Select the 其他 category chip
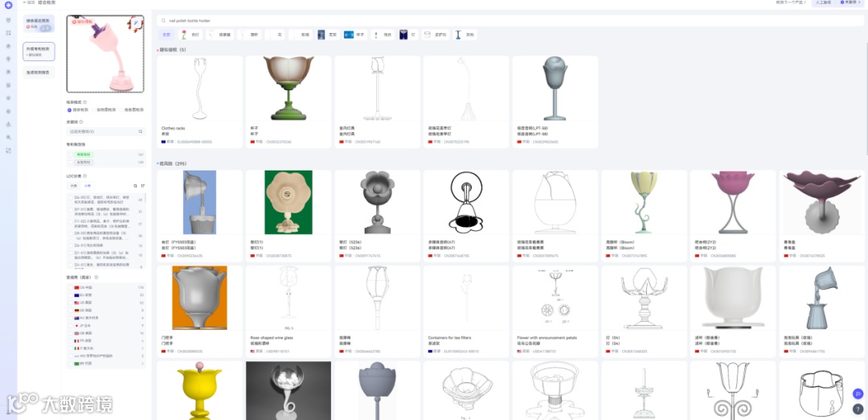This screenshot has height=420, width=868. [x=465, y=35]
